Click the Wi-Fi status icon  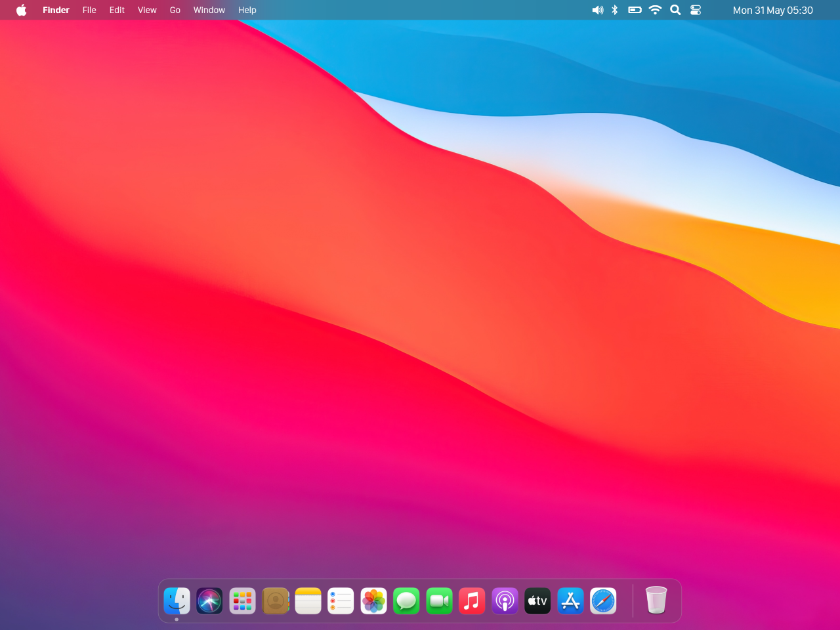(655, 10)
